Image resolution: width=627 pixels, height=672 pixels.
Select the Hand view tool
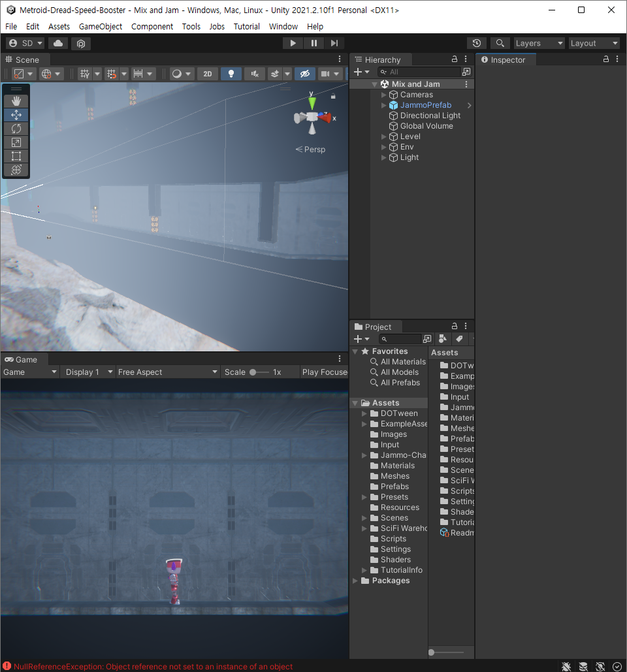click(x=16, y=101)
